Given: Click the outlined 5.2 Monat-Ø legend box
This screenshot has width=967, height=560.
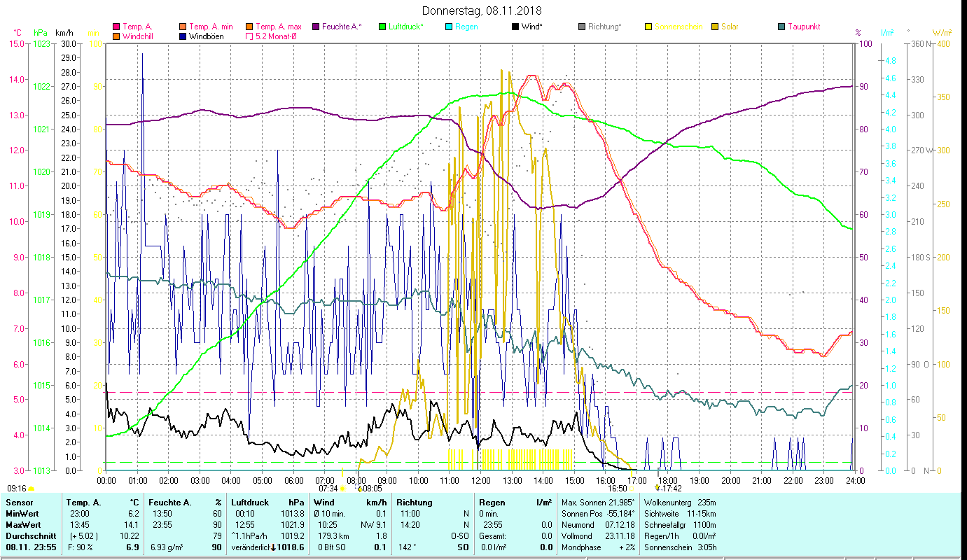Looking at the screenshot, I should (249, 36).
